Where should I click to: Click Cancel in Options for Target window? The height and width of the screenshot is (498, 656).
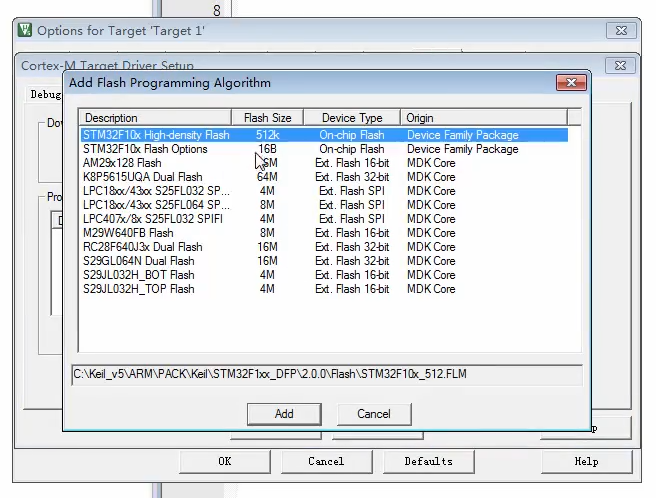[x=326, y=462]
